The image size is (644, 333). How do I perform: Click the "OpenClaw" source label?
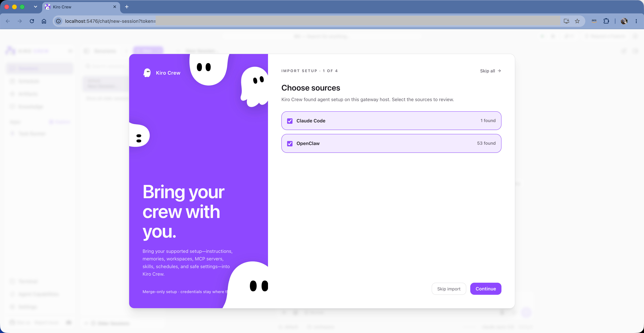308,144
